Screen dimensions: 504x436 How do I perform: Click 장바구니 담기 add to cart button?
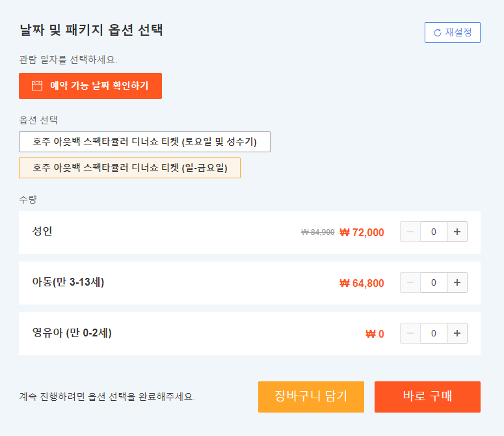tap(311, 397)
